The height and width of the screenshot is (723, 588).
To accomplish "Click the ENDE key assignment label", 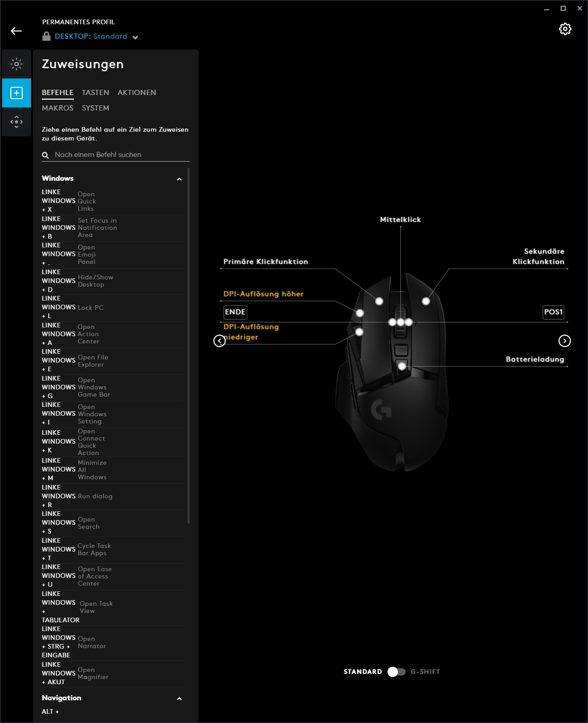I will 235,312.
